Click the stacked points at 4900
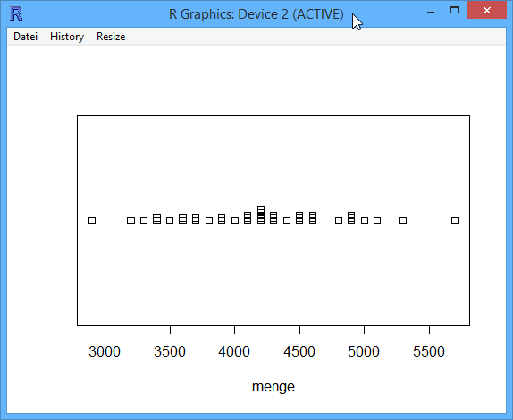Image resolution: width=513 pixels, height=420 pixels. click(x=351, y=218)
